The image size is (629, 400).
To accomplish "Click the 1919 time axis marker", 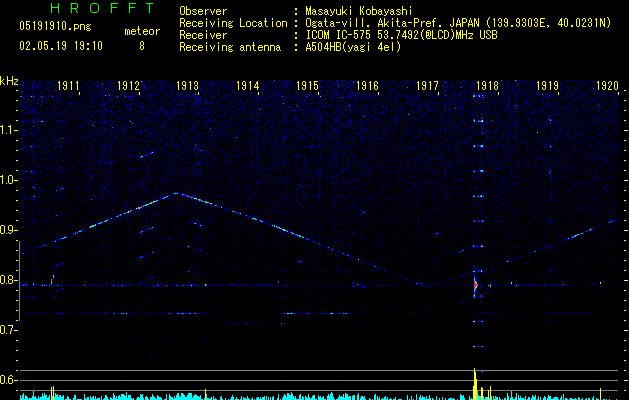I will tap(547, 86).
